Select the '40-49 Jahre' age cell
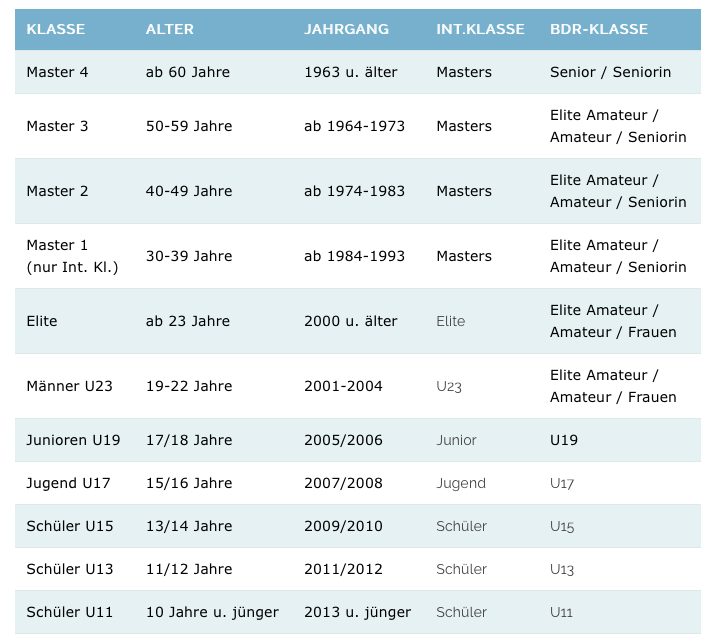717x642 pixels. point(189,191)
